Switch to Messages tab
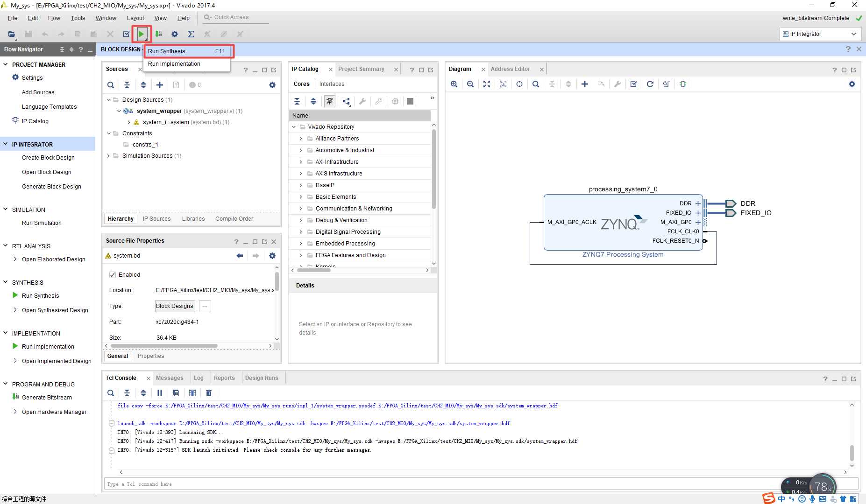866x504 pixels. 170,378
